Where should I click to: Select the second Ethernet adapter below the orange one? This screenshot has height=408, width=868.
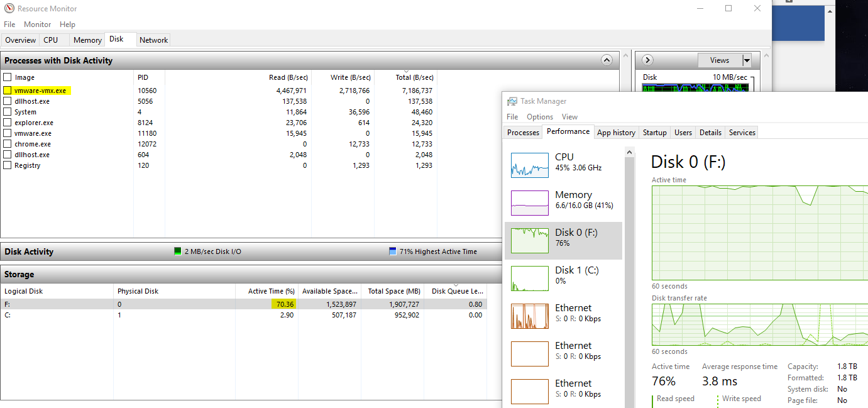[x=563, y=353]
